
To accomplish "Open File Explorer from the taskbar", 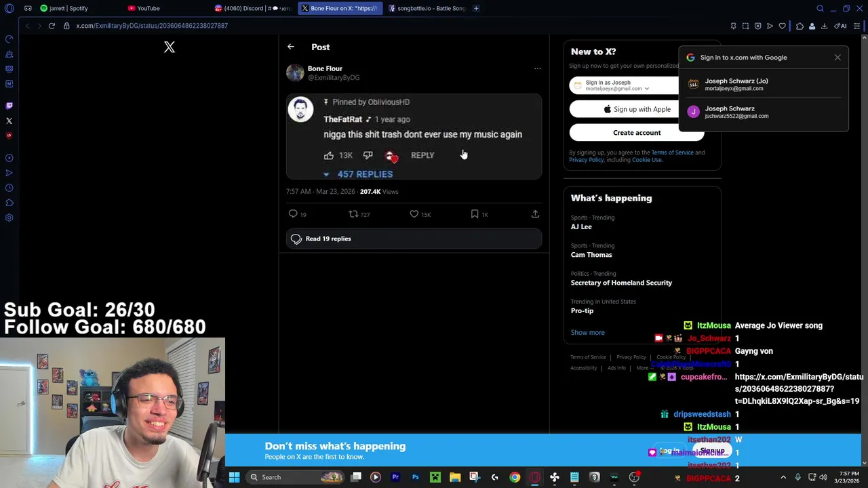I will [455, 477].
